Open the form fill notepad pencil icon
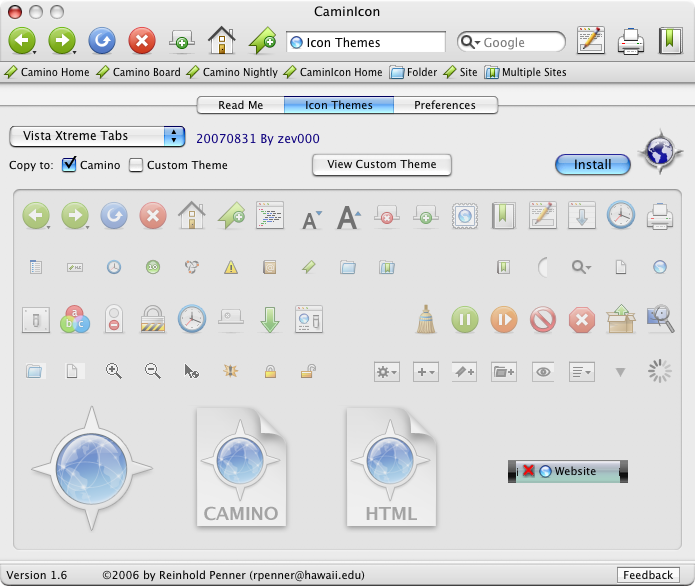This screenshot has width=695, height=586. point(591,40)
